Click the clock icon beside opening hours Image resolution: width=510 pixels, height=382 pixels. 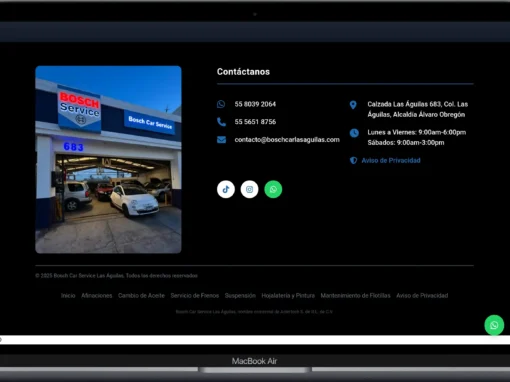[354, 133]
